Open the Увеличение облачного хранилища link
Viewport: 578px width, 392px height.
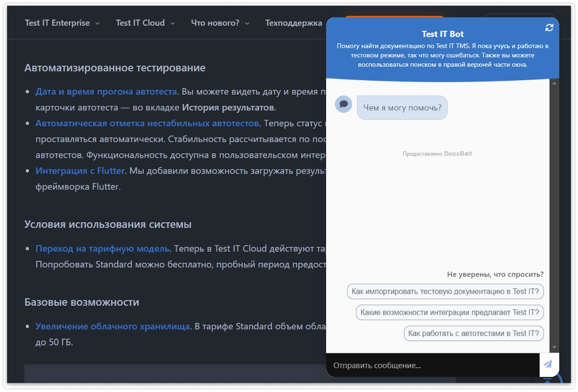pos(112,326)
